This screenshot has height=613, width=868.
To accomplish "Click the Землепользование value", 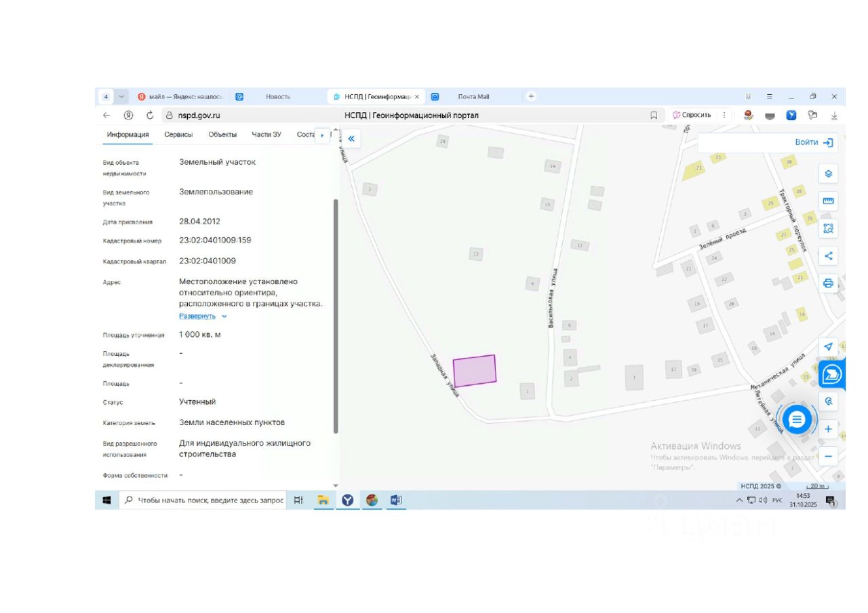I will pos(216,192).
